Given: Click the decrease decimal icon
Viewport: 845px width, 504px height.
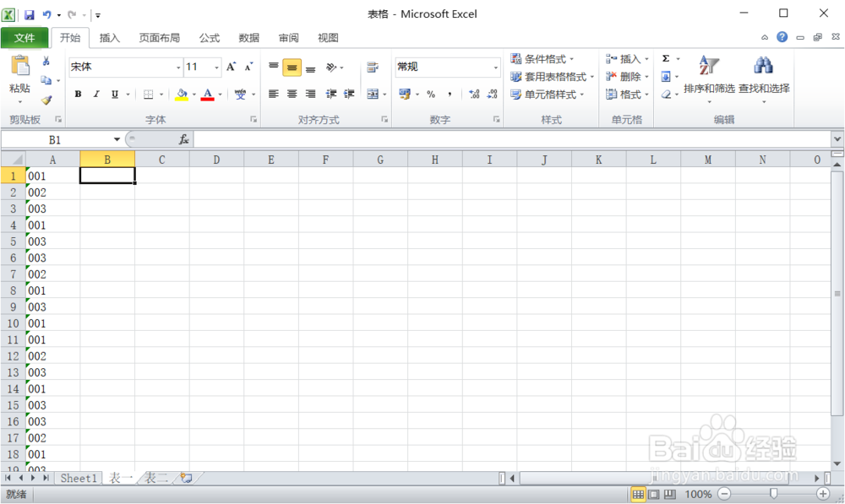Looking at the screenshot, I should click(492, 95).
